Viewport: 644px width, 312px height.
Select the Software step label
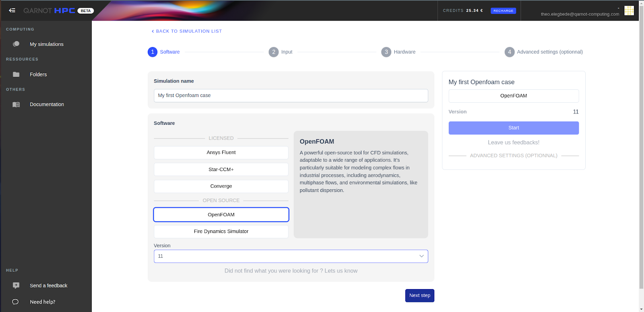(x=170, y=52)
